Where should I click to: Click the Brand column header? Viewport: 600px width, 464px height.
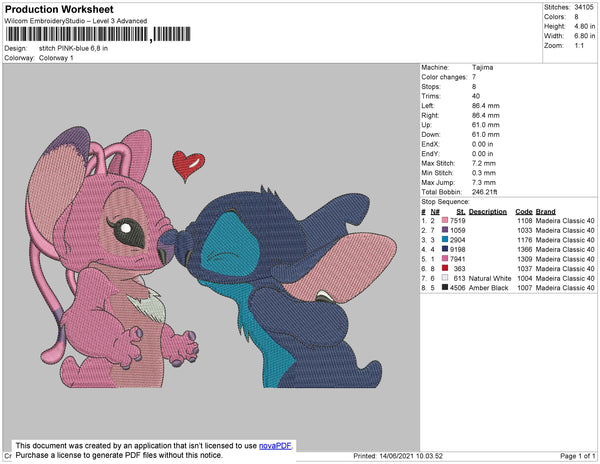(x=545, y=212)
